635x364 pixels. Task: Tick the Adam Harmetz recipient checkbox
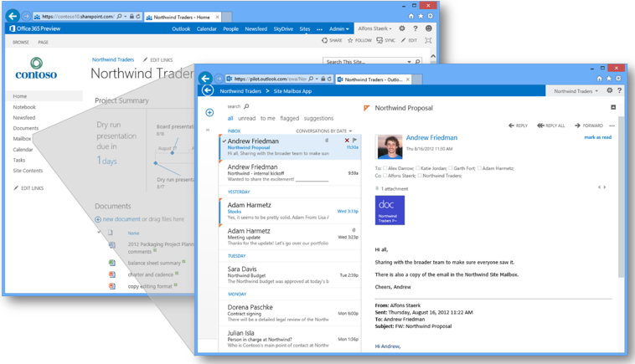(x=479, y=168)
